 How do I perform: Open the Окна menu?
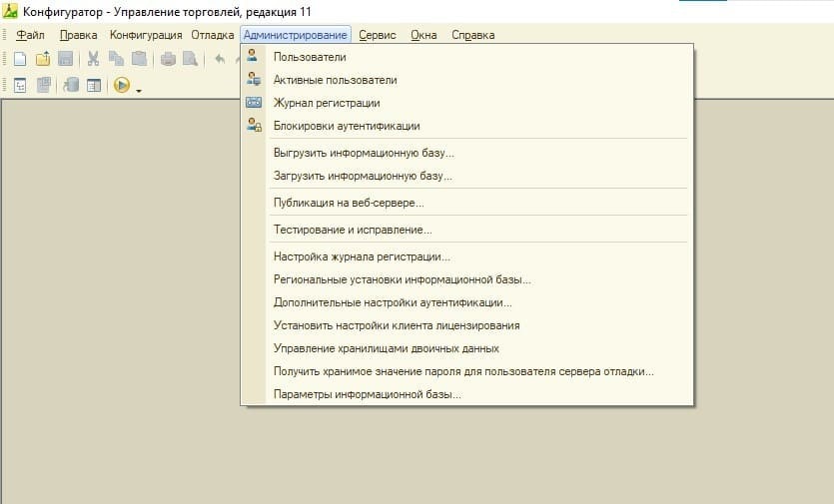[x=423, y=35]
